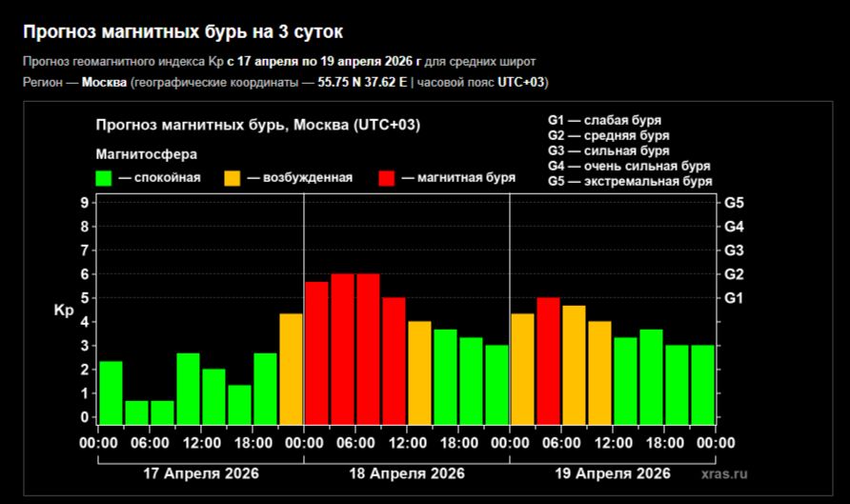Click the '18 Апреля 2026' date label
Screen dimensions: 850x504
(407, 474)
